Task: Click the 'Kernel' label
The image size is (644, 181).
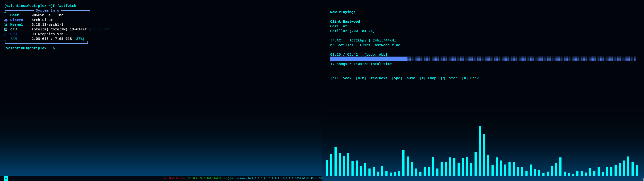Action: [17, 25]
